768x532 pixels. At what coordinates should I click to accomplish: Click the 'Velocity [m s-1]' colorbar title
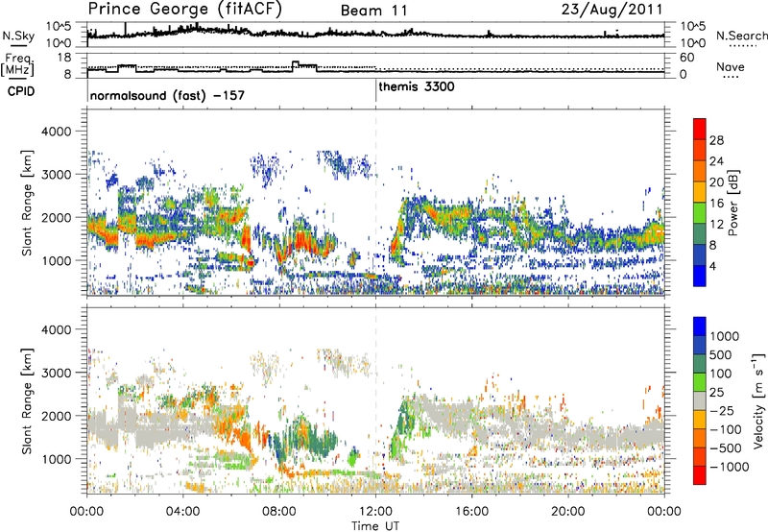757,400
